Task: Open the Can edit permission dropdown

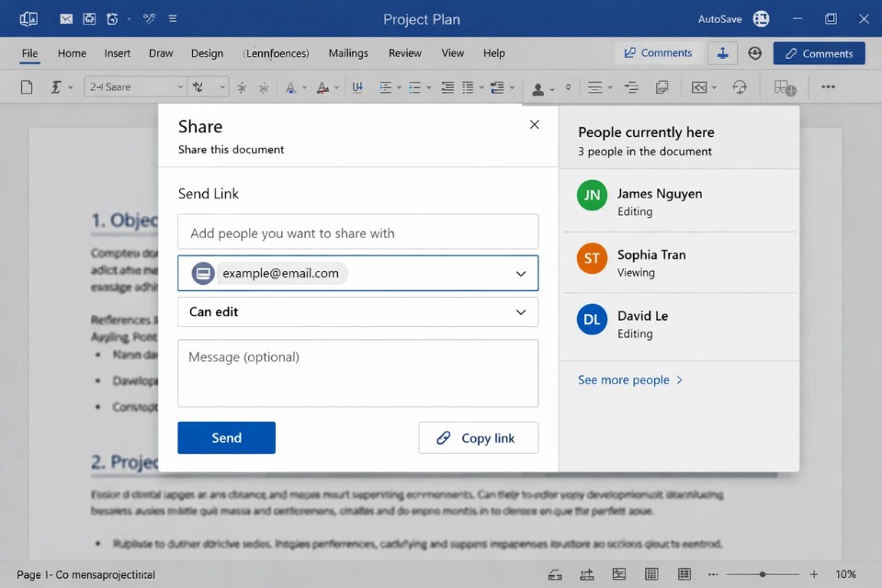Action: click(x=521, y=312)
